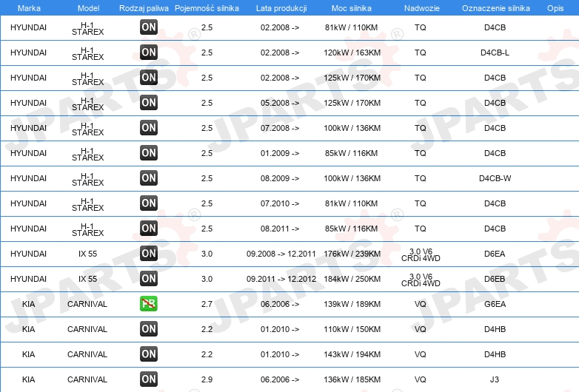Click 3.0 V6 CRDi 4WD in the D6EB row

coord(421,280)
